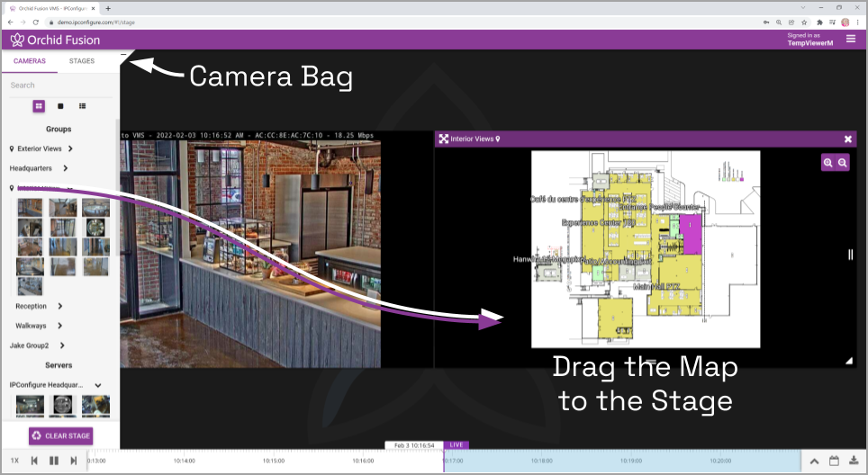Viewport: 868px width, 475px height.
Task: Select the first server camera thumbnail
Action: [x=30, y=406]
